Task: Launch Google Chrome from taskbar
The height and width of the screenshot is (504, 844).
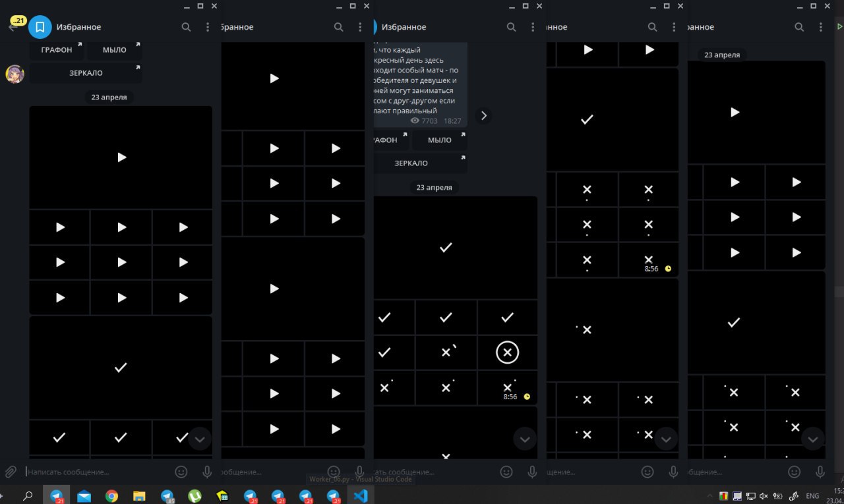Action: point(111,496)
